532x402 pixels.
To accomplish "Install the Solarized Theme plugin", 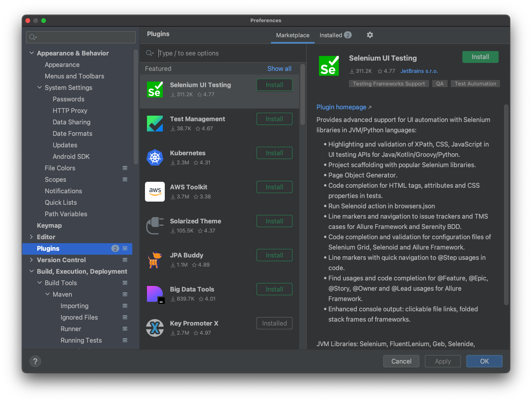I will tap(275, 221).
